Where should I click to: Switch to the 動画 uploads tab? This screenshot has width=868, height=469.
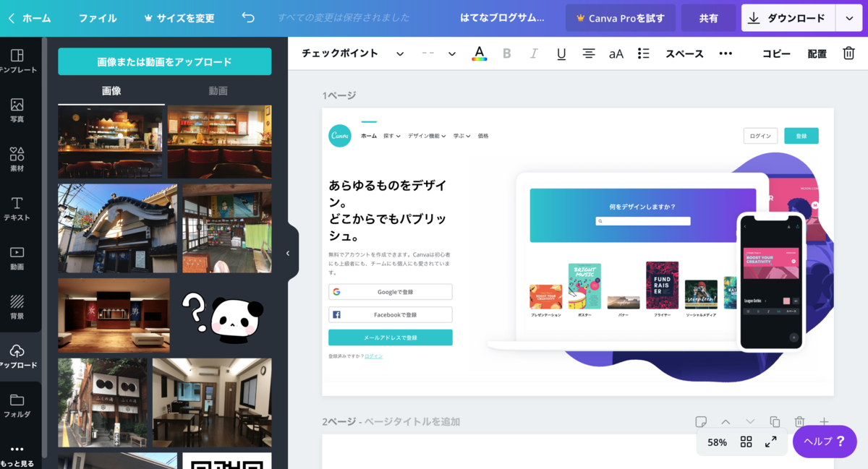coord(218,91)
